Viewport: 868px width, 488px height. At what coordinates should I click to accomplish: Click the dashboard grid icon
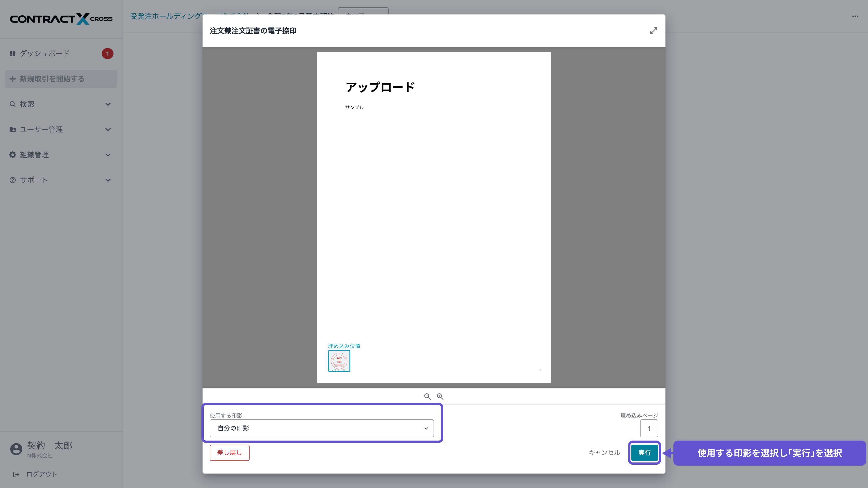click(x=12, y=54)
